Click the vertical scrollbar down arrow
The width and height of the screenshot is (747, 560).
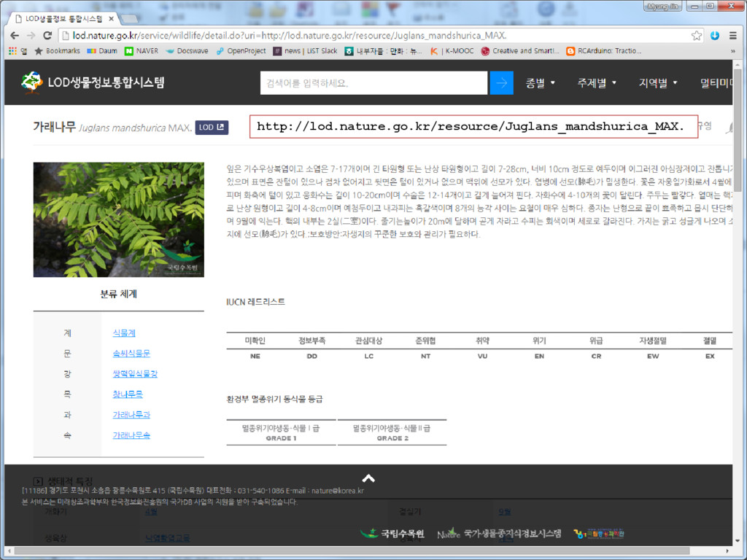738,541
